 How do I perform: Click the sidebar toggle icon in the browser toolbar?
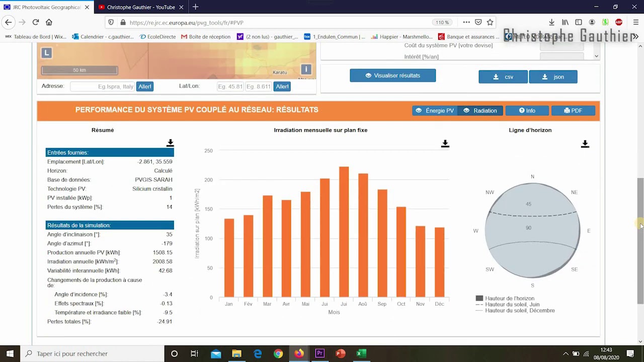tap(579, 22)
